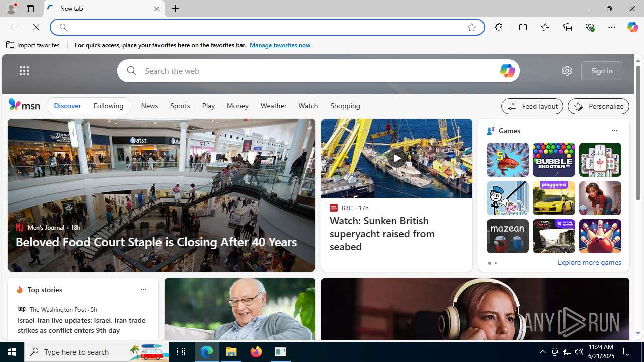Open the Sports tab

coord(180,106)
